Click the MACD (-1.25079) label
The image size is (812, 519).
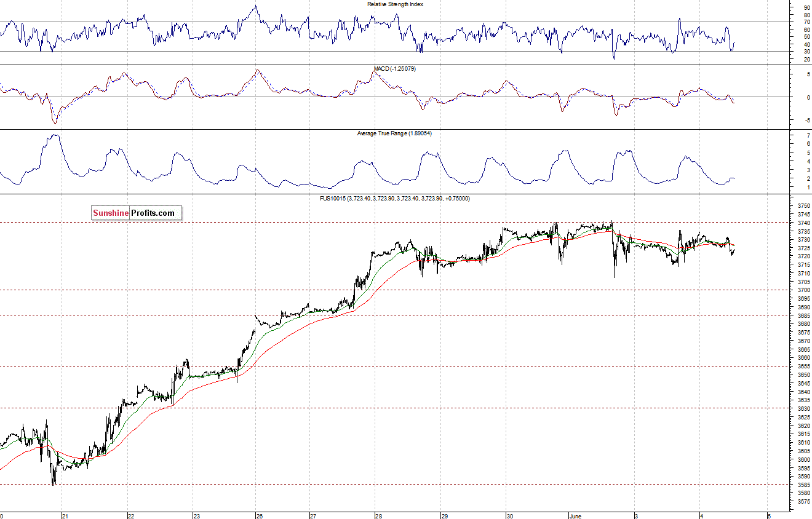tap(396, 69)
